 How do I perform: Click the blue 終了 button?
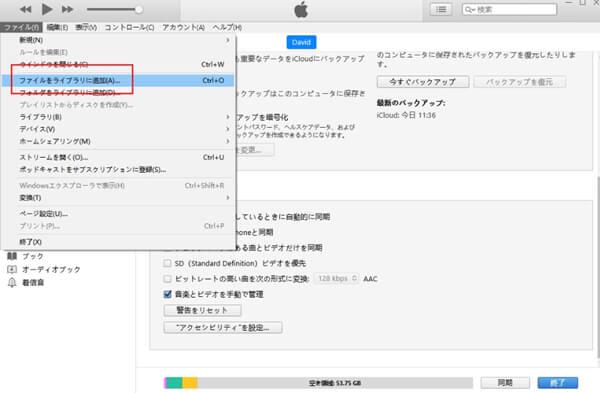558,383
